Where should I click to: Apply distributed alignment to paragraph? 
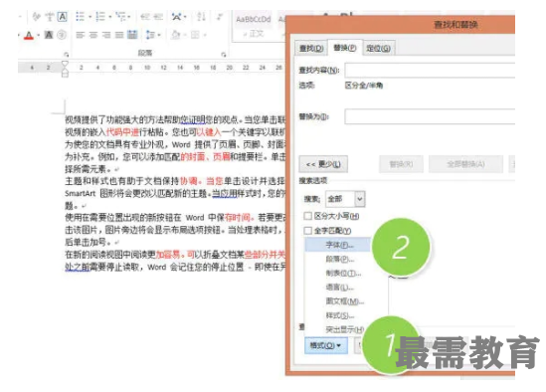point(132,35)
